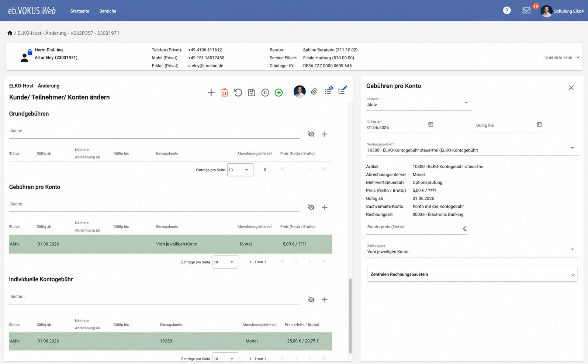Click the save floppy disk icon

pos(252,93)
